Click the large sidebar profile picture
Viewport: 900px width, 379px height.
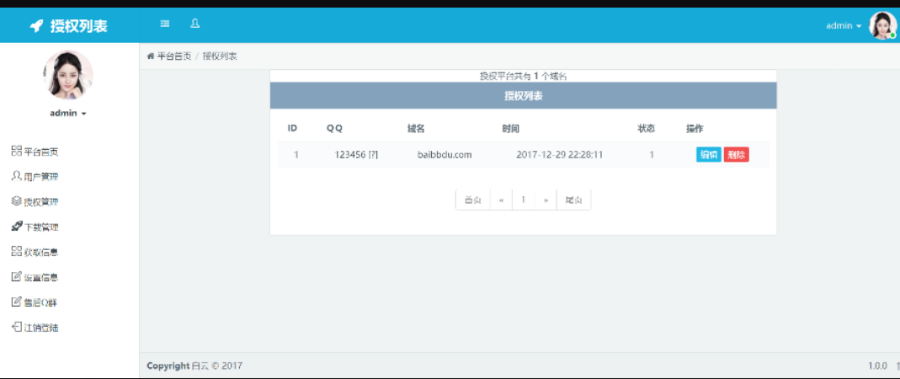[x=68, y=75]
